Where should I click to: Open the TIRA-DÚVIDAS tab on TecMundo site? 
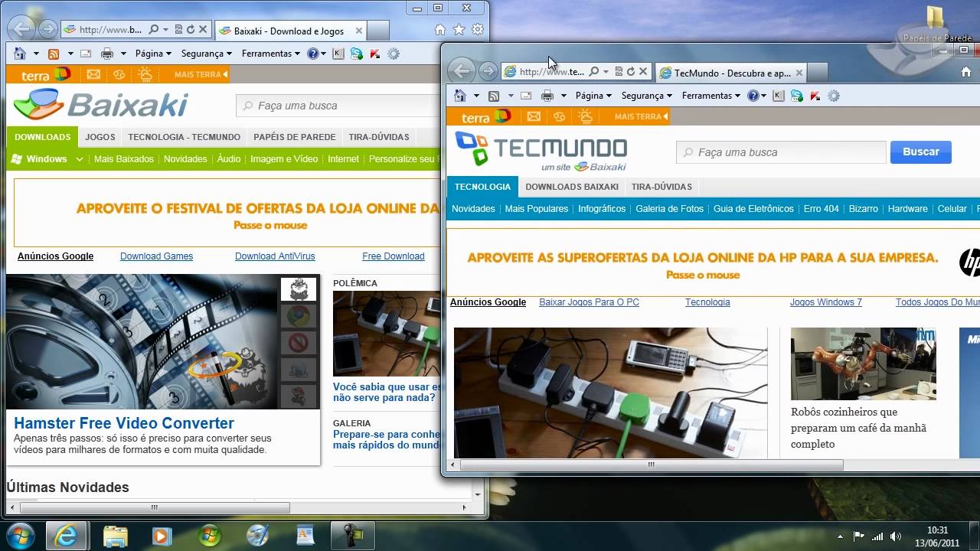click(x=661, y=187)
